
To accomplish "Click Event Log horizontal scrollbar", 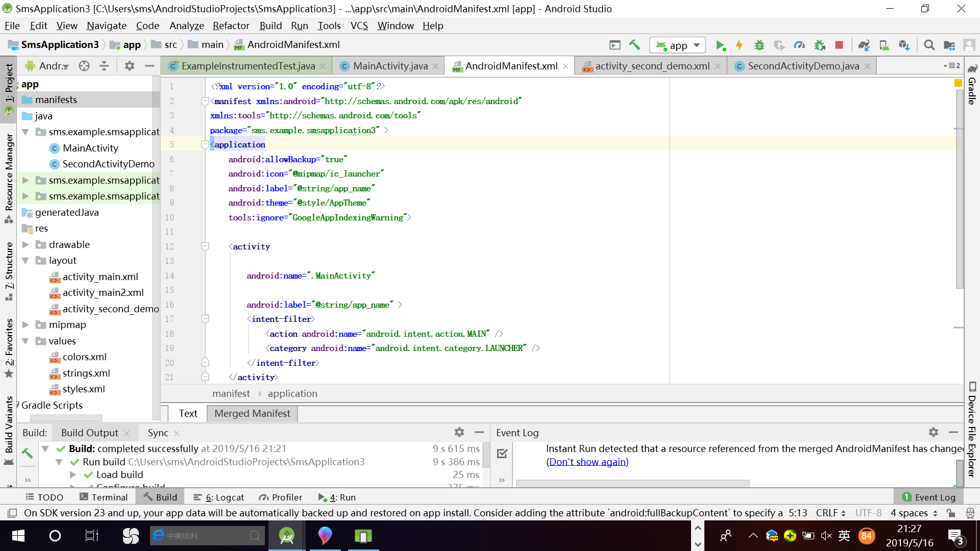I will (x=633, y=483).
